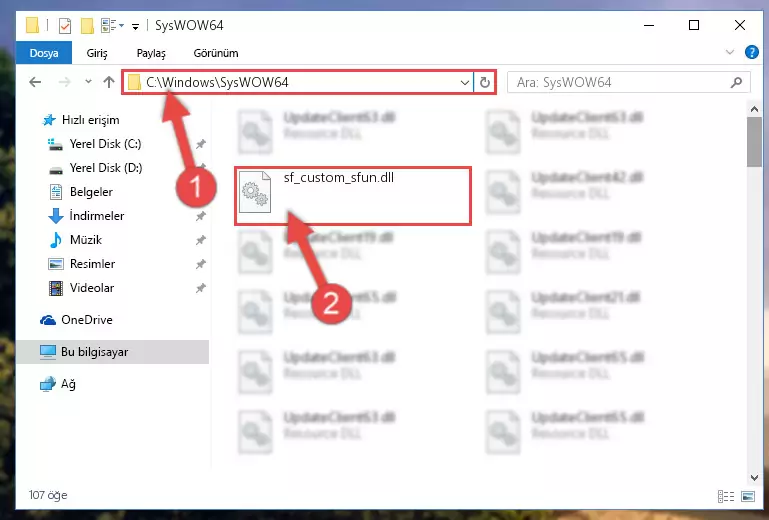This screenshot has width=769, height=520.
Task: Open Yerel Disk (D:) in sidebar
Action: click(x=105, y=168)
